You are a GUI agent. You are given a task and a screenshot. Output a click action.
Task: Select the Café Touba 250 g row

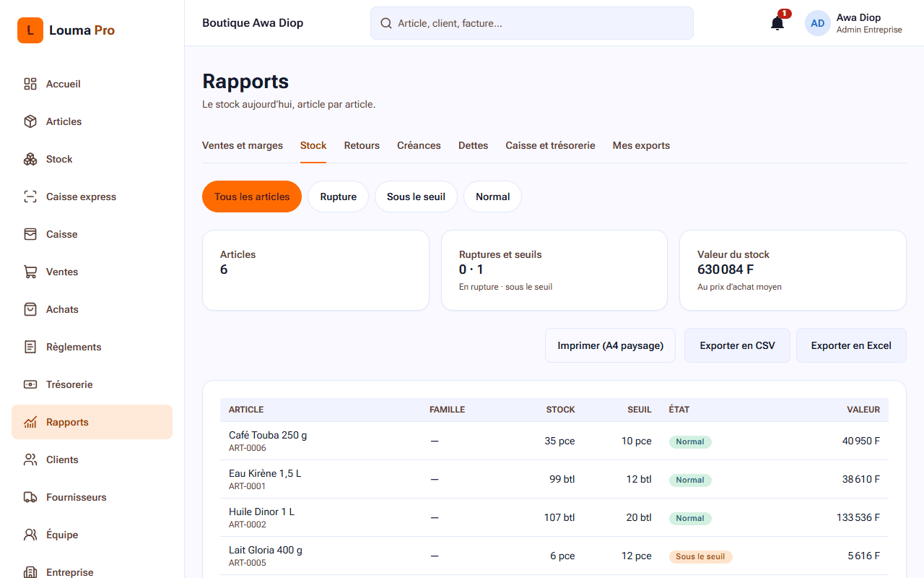(554, 441)
